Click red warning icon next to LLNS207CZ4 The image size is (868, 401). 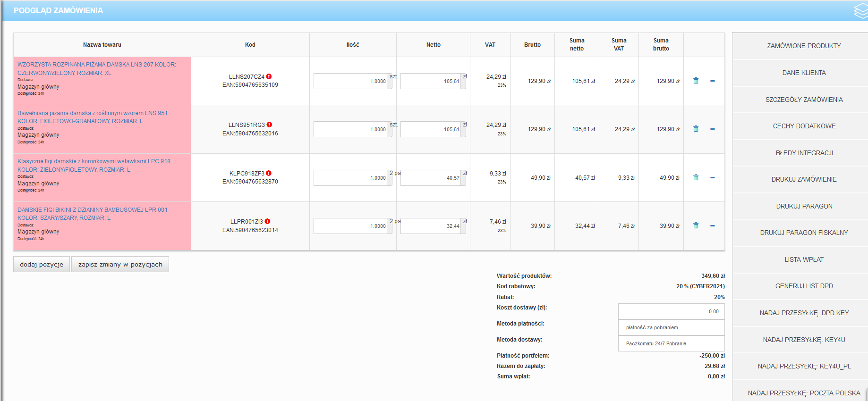click(x=269, y=76)
